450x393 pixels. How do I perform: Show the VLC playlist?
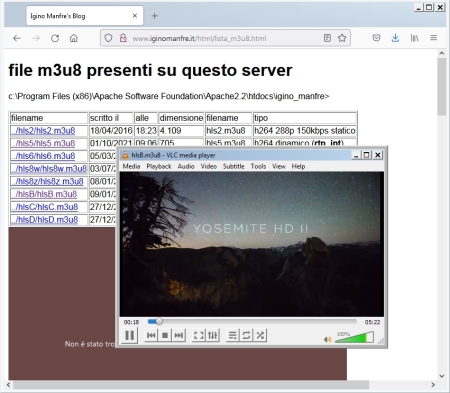232,335
